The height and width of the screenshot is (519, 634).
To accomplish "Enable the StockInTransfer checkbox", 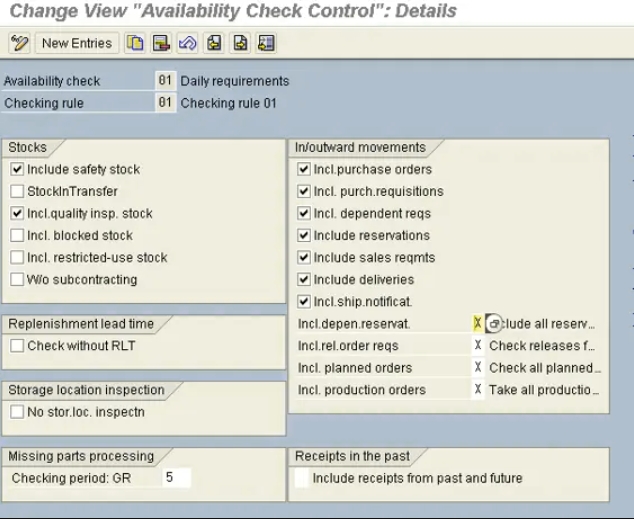I will [x=17, y=192].
